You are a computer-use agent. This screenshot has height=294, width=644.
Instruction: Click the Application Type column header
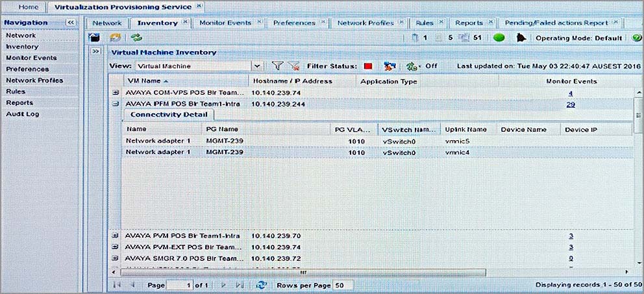pos(427,81)
